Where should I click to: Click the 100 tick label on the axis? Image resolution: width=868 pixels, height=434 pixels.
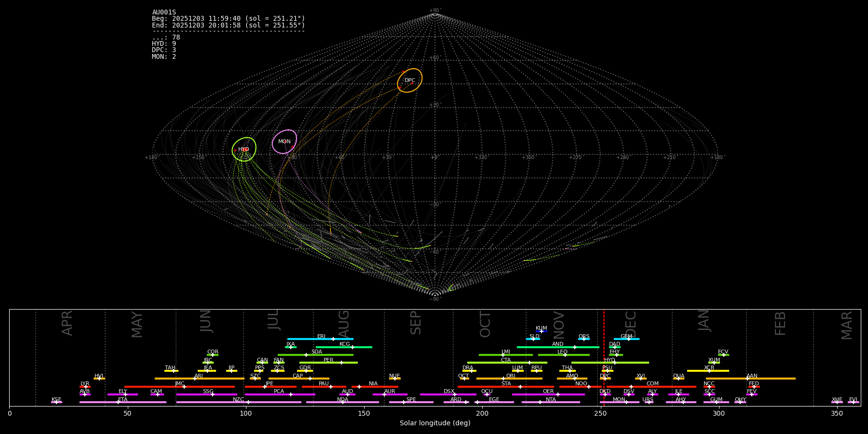coord(246,413)
